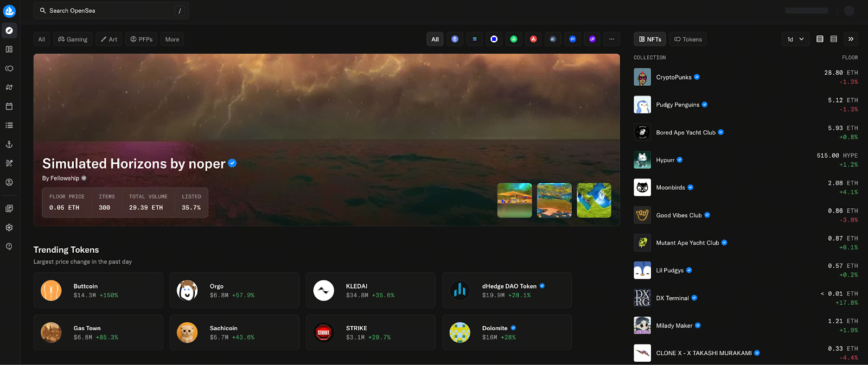Focus the Search OpenSea field
868x365 pixels.
[111, 11]
